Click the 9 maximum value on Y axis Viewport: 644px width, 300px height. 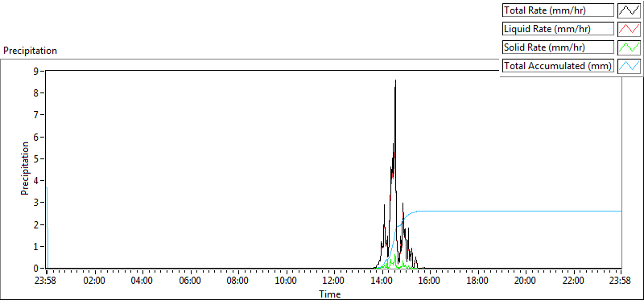42,71
